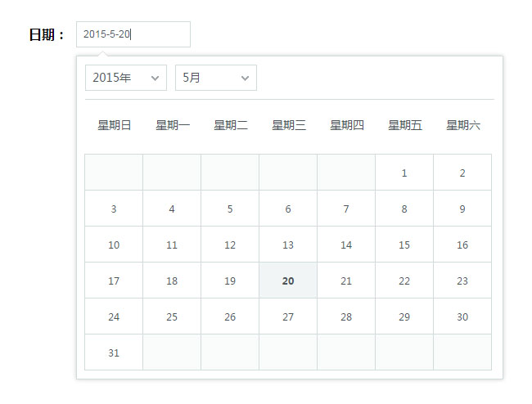The image size is (532, 404).
Task: Expand the 5月 month dropdown
Action: pyautogui.click(x=215, y=78)
